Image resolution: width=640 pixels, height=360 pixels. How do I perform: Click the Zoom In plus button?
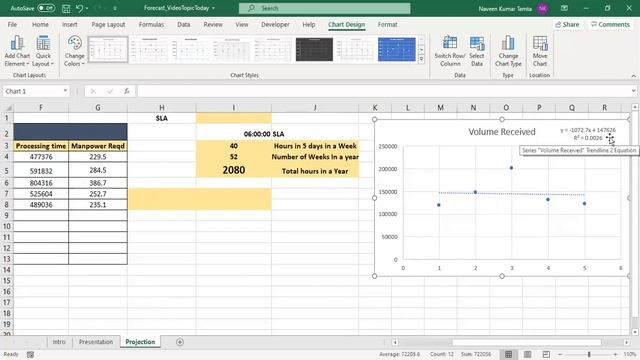[616, 354]
